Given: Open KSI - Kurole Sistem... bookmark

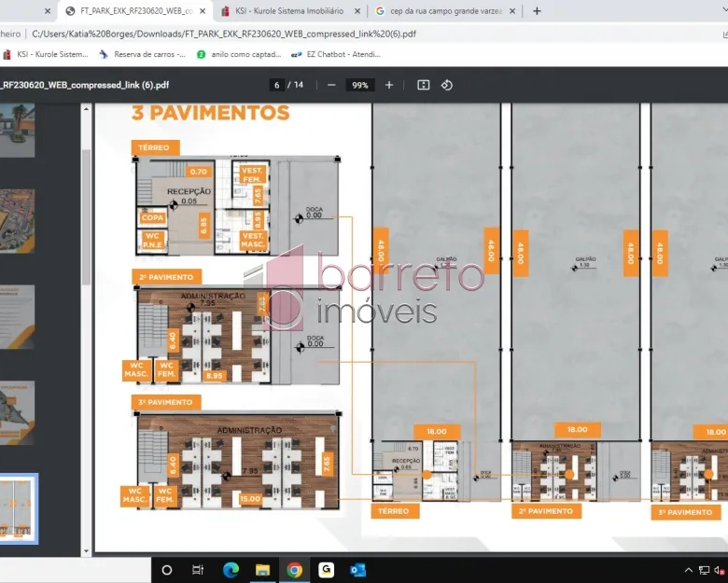Looking at the screenshot, I should [x=46, y=54].
